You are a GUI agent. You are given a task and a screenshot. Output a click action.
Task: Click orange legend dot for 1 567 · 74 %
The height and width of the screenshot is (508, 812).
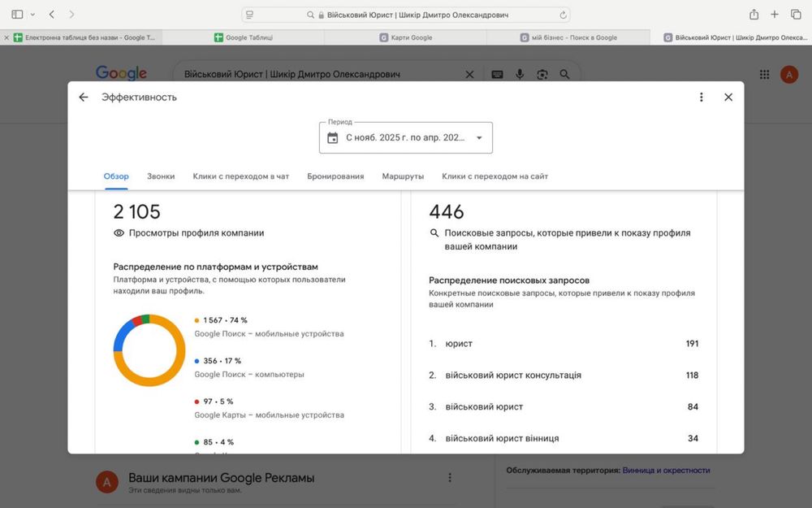pyautogui.click(x=197, y=320)
